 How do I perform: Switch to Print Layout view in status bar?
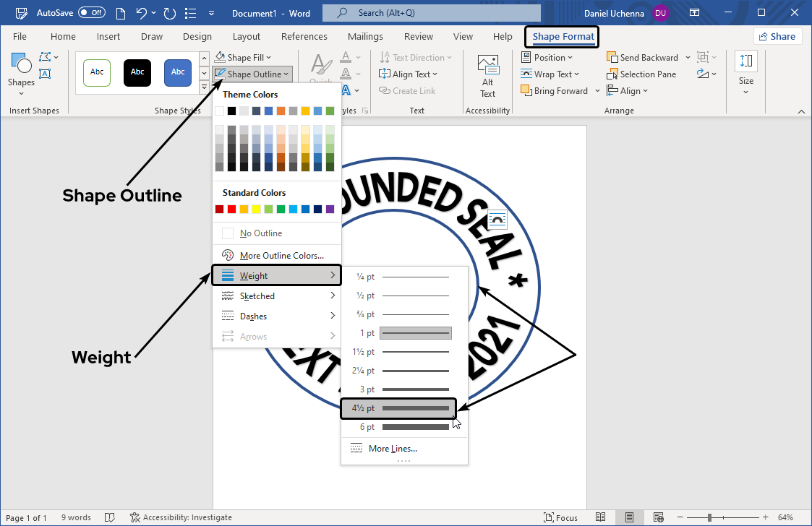tap(630, 517)
